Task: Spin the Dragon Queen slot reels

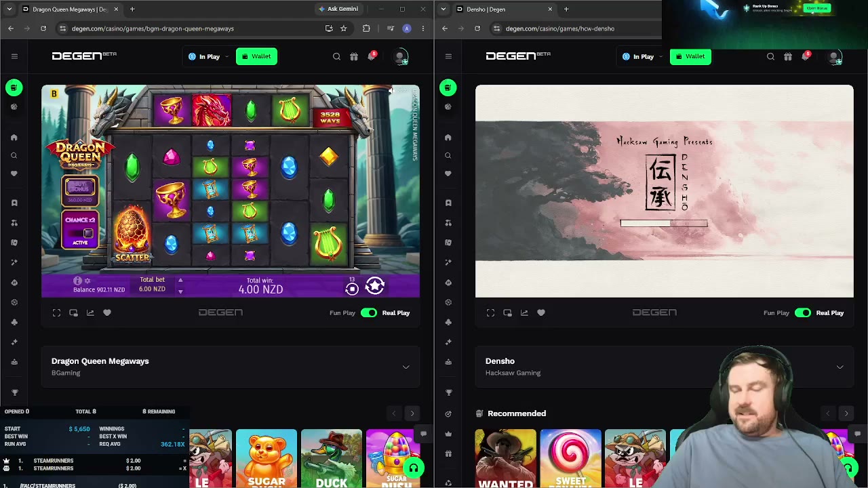Action: (x=375, y=287)
